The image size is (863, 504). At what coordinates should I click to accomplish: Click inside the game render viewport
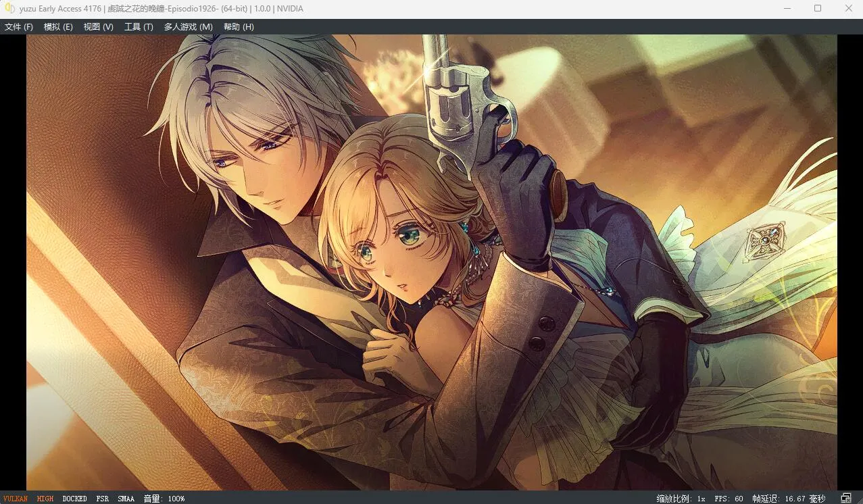coord(432,262)
